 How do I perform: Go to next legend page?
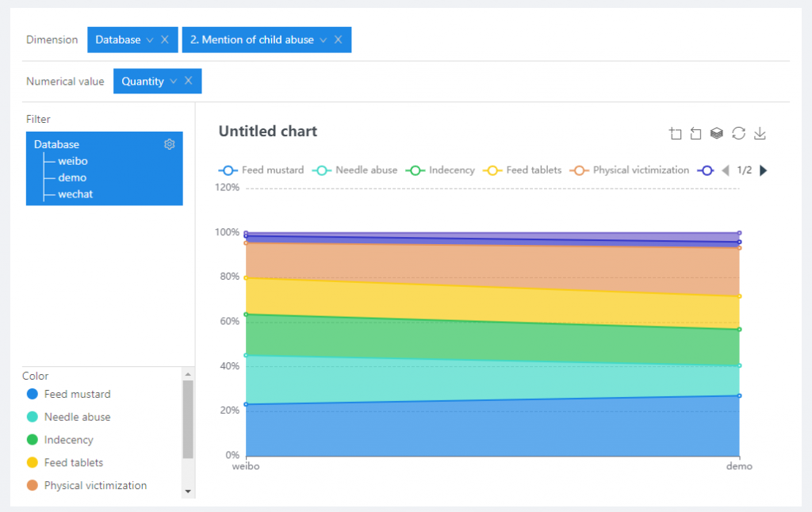click(764, 170)
